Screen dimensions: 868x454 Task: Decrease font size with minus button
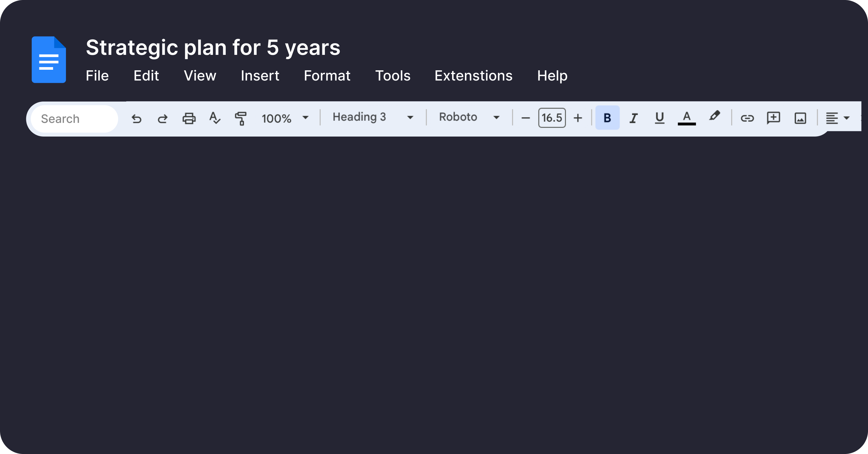[x=525, y=118]
